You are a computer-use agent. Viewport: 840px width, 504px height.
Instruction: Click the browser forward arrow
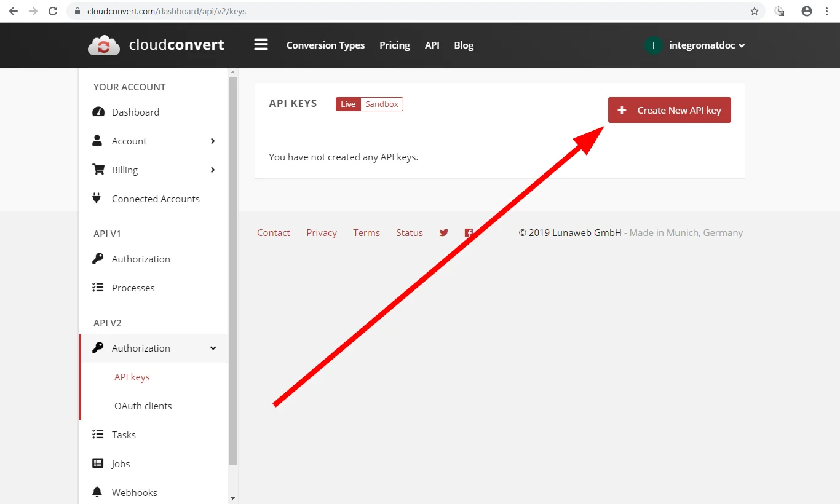click(x=33, y=11)
